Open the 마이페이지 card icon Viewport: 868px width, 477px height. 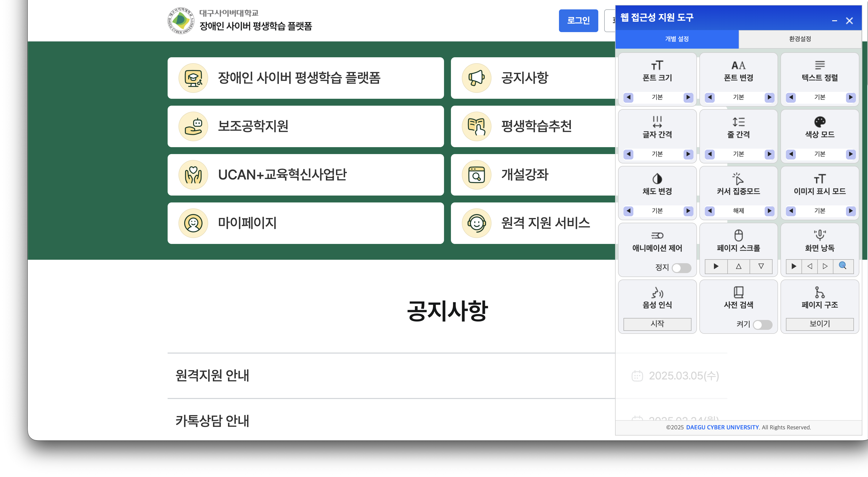[193, 223]
